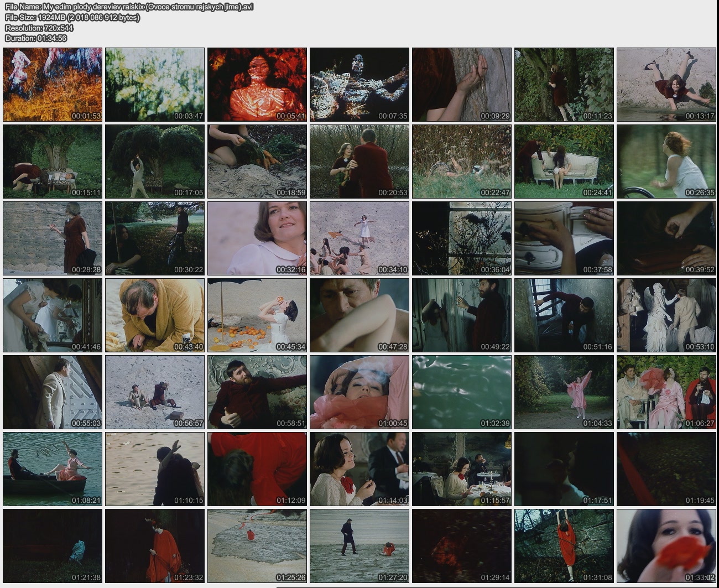Click the Duration 01:34:56 text

click(36, 39)
